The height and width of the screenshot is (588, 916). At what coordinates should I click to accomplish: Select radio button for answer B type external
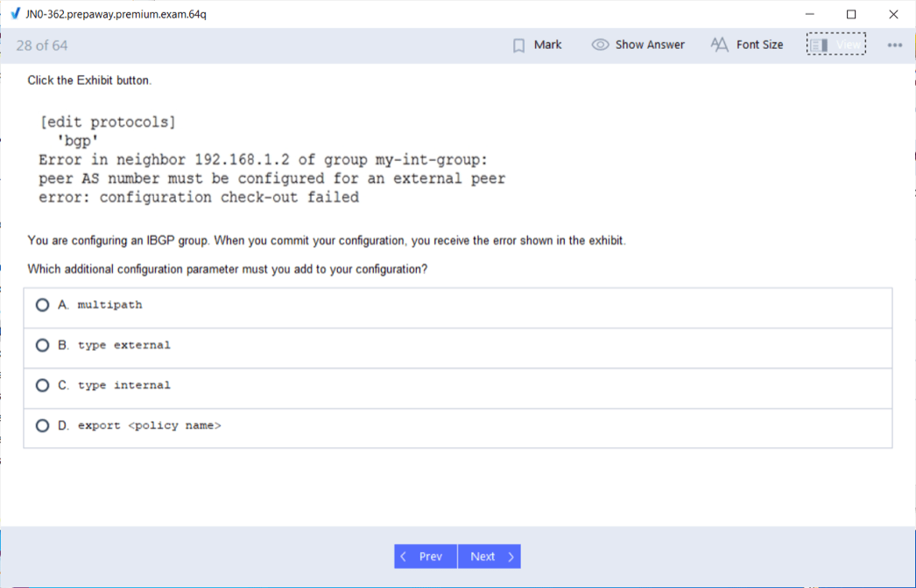42,345
